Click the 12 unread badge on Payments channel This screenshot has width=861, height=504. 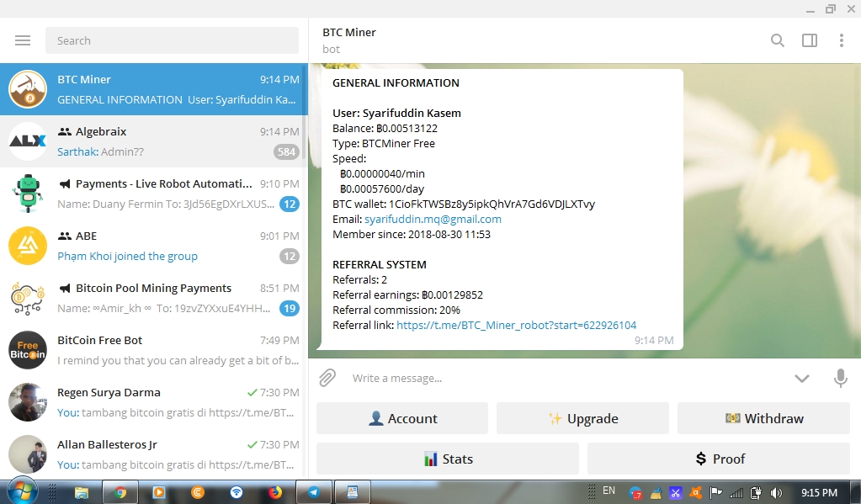pos(290,204)
